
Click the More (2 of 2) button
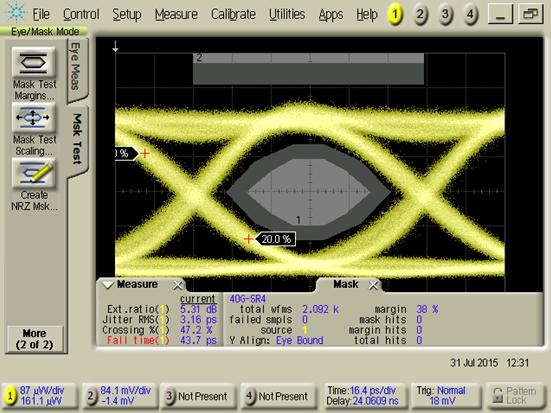pyautogui.click(x=34, y=339)
